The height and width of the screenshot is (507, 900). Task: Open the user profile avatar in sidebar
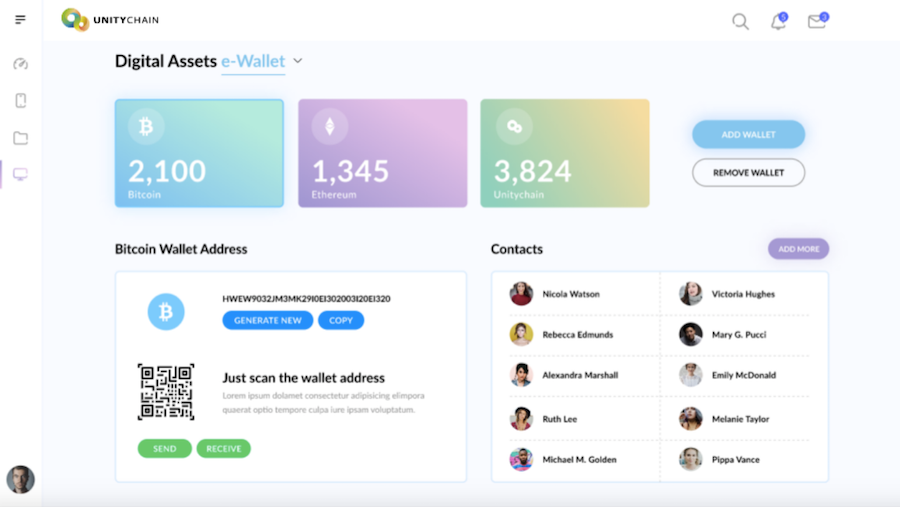click(x=21, y=479)
